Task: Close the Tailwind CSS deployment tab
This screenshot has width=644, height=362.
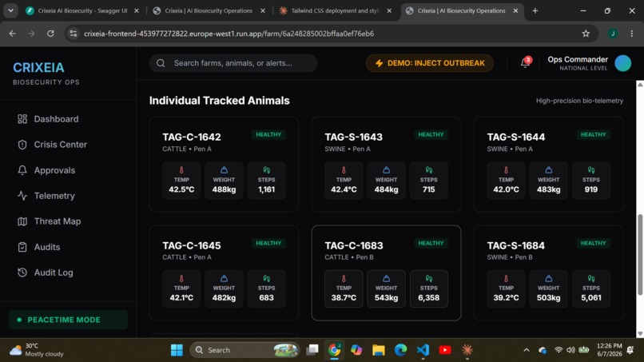Action: pos(389,10)
